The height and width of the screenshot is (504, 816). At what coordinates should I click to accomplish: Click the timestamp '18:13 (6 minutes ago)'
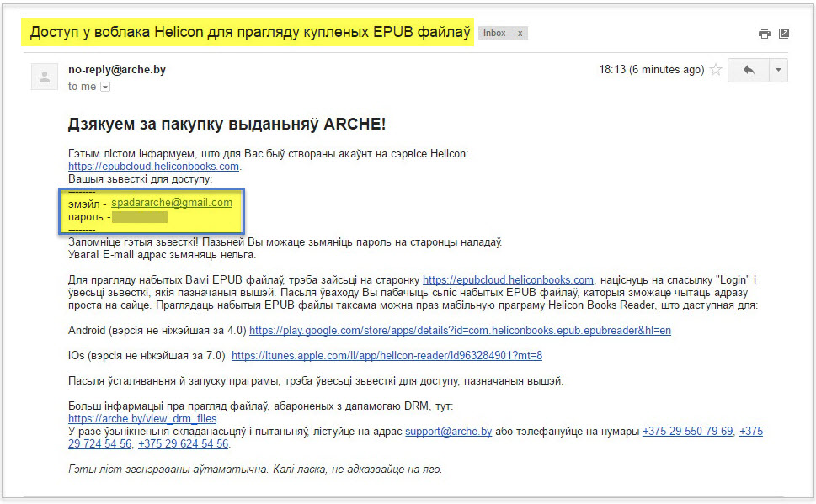(652, 70)
